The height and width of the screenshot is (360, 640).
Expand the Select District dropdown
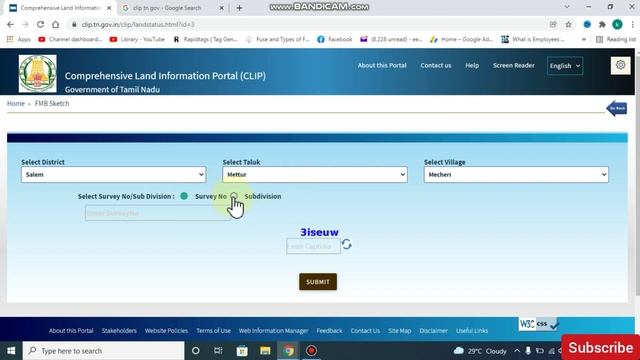click(113, 174)
